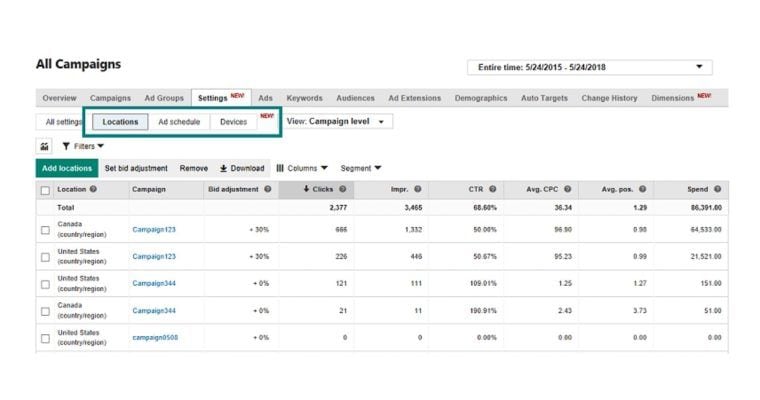Select the campaign0508 row checkbox
This screenshot has width=760, height=400.
pyautogui.click(x=45, y=338)
